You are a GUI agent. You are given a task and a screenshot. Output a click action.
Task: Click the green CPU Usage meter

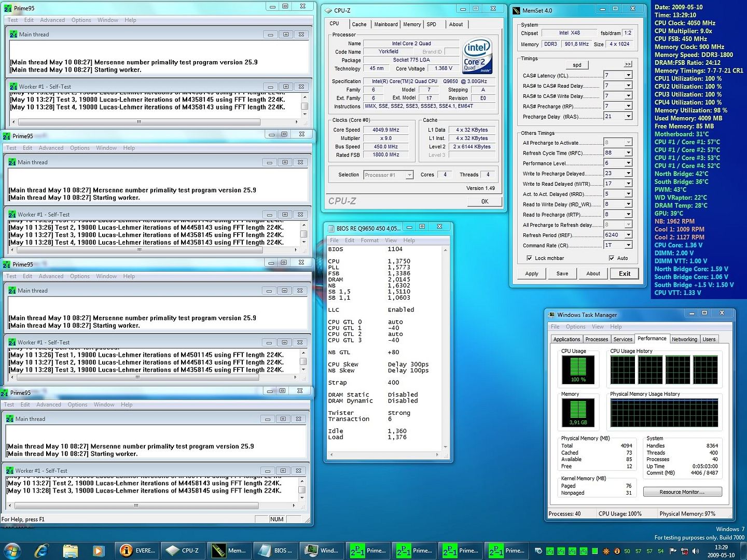click(x=578, y=369)
